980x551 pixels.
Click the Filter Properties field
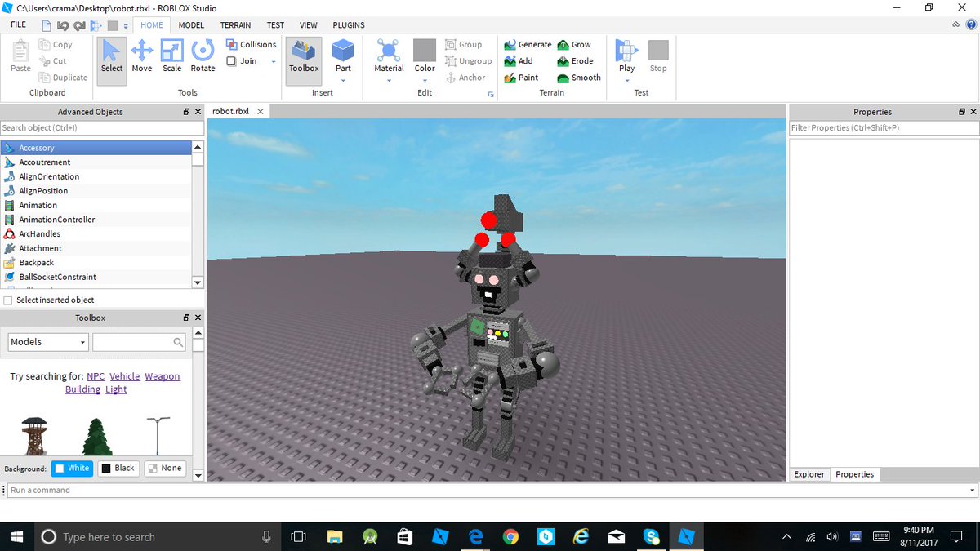[x=884, y=128]
